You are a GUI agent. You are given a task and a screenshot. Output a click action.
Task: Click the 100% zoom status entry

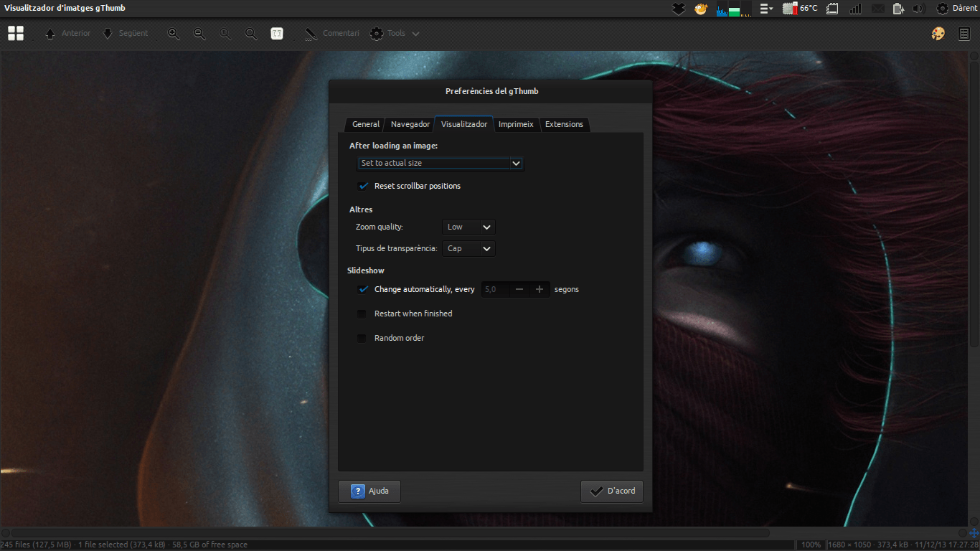pyautogui.click(x=811, y=545)
